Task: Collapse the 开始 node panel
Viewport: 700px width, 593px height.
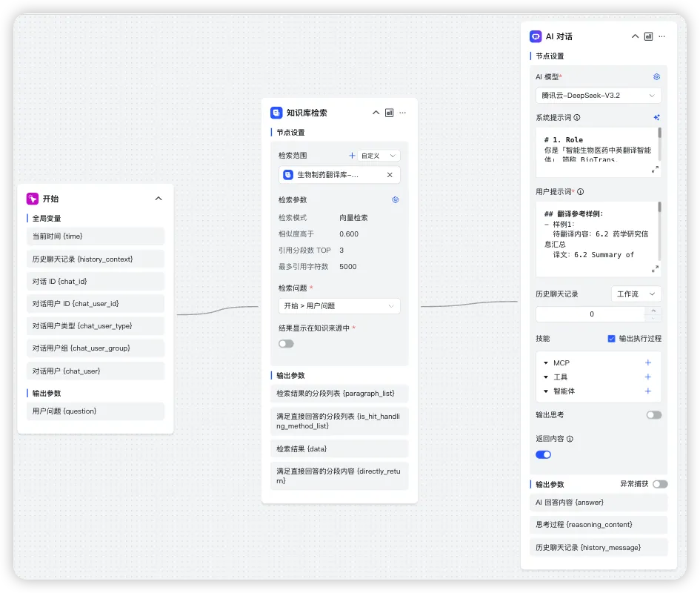Action: (x=159, y=199)
